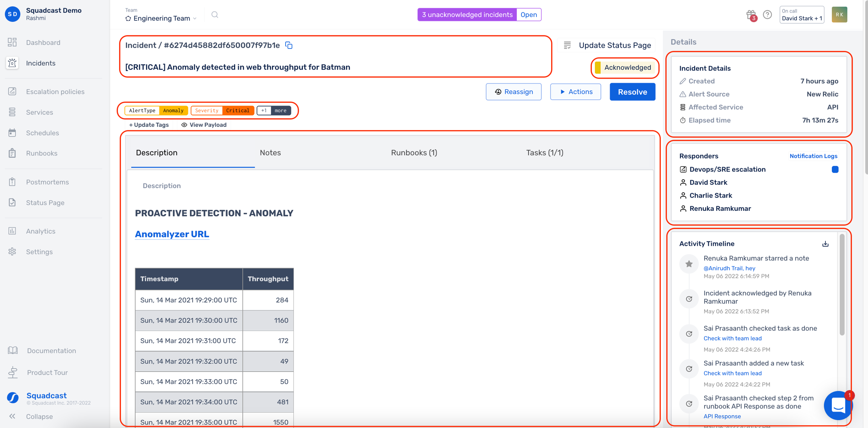Click the 3 unacknowledged incidents banner
Viewport: 868px width, 428px height.
tap(467, 15)
